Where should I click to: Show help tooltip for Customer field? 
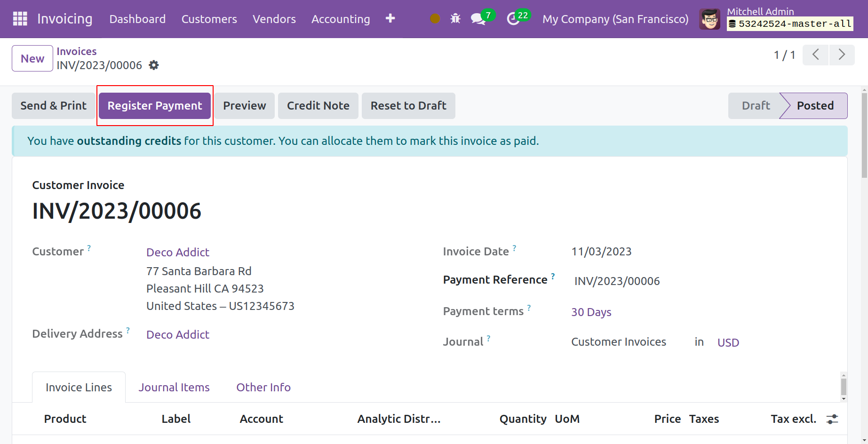89,247
